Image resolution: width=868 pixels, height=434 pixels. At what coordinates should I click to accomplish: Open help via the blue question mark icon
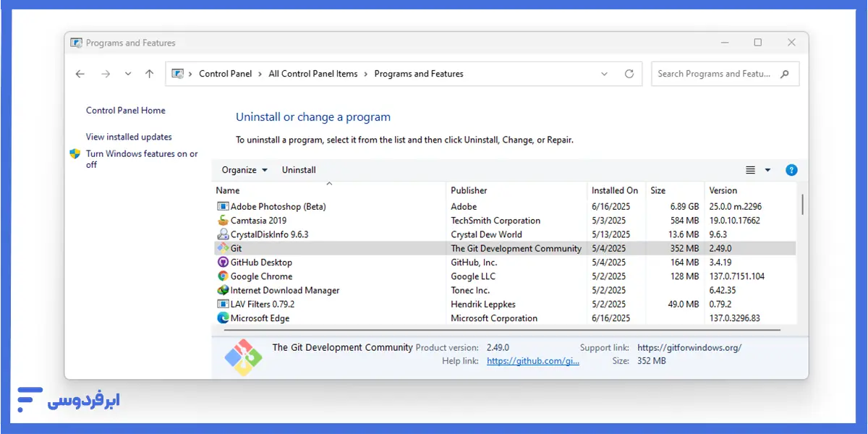coord(791,170)
